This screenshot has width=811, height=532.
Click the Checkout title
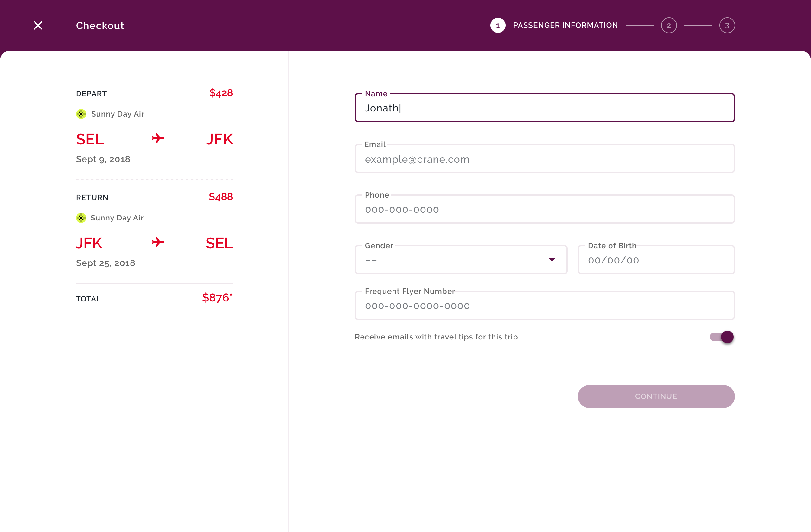coord(100,26)
